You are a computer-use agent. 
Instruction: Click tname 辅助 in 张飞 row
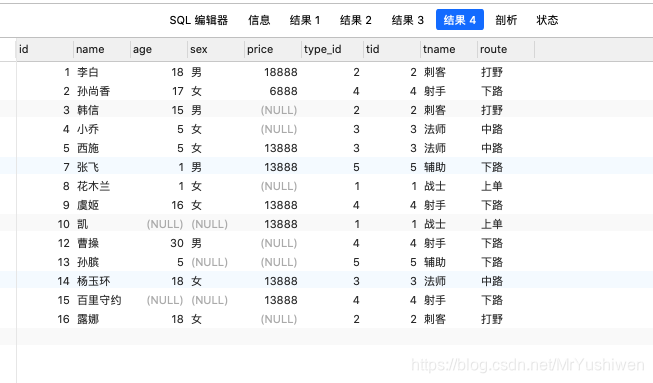click(x=435, y=167)
